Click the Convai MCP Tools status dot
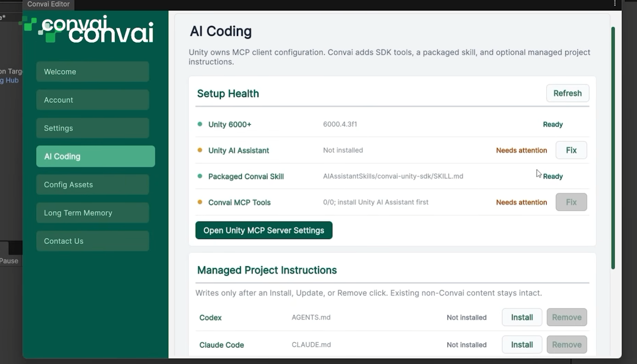 200,202
